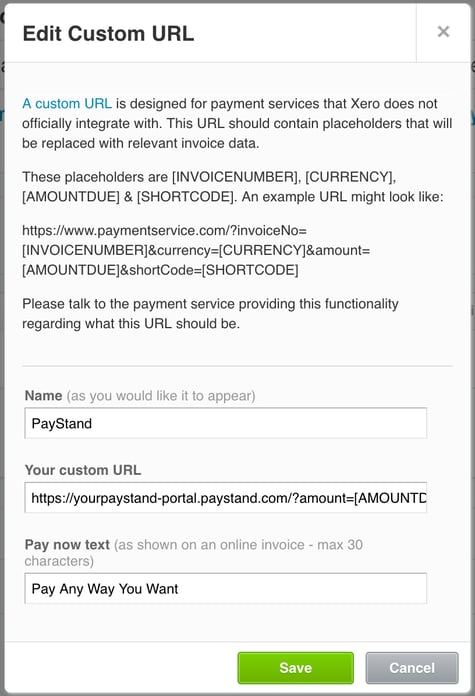Click the 'Your custom URL' label
Screen dimensions: 475x696
(83, 470)
